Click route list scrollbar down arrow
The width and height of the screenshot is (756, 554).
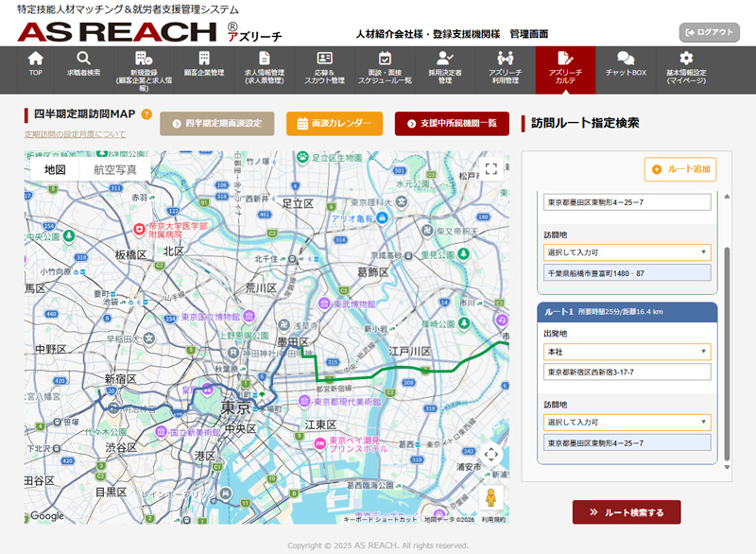727,467
